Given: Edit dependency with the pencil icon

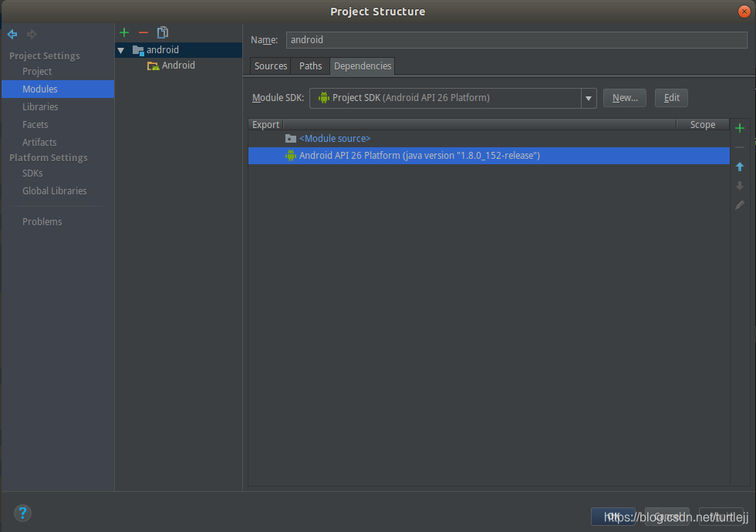Looking at the screenshot, I should pos(740,205).
